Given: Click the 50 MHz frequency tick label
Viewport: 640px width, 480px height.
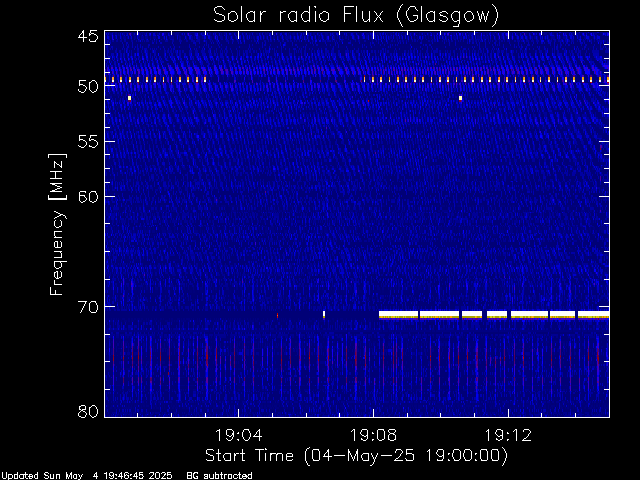Looking at the screenshot, I should coord(88,86).
